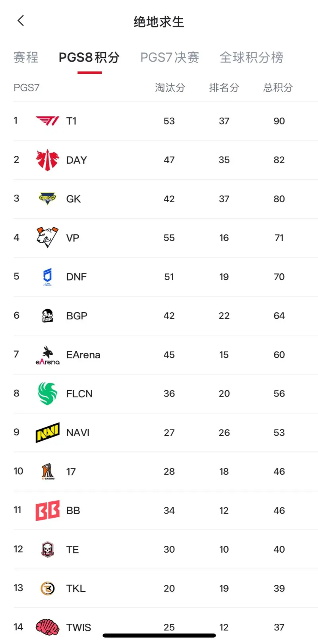Open the VP polar bear logo
Viewport: 318px width, 644px height.
point(47,238)
